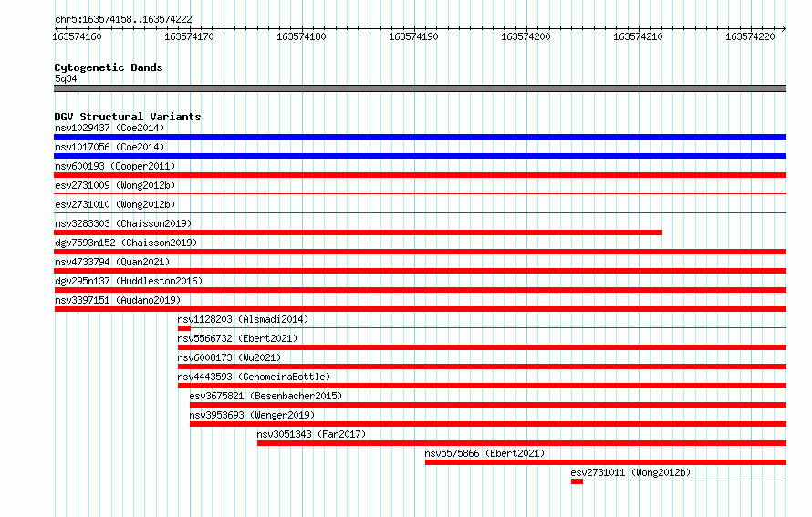Click the red nsv5575866 variant bar
812x517 pixels.
(x=606, y=462)
